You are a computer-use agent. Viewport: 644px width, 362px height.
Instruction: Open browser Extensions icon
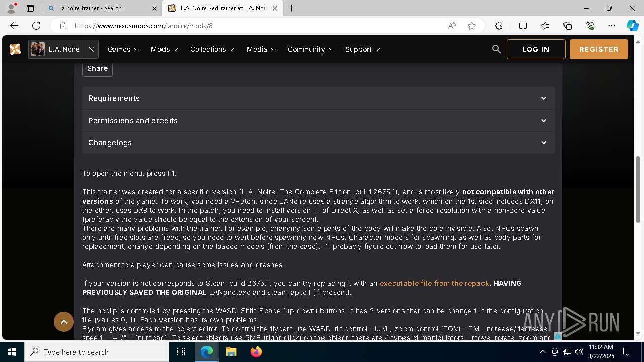499,26
